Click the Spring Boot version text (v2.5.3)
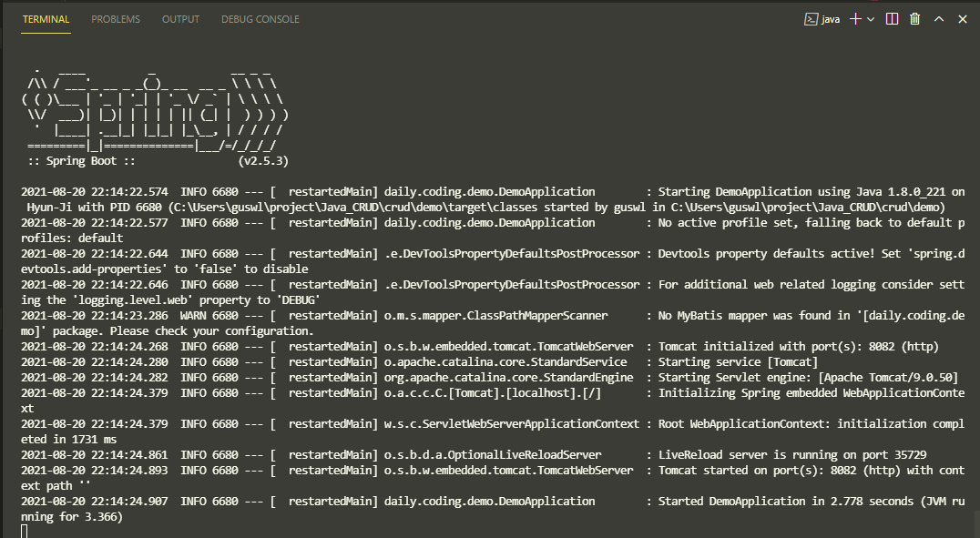This screenshot has height=538, width=980. (263, 161)
